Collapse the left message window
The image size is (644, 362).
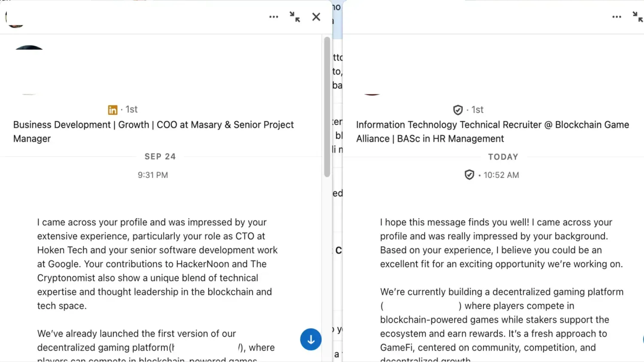pyautogui.click(x=295, y=17)
